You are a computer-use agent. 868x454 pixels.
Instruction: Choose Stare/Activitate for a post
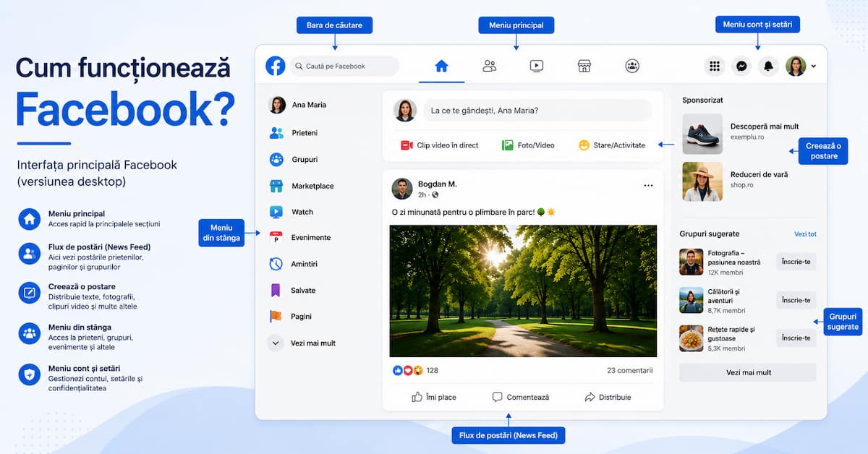[x=612, y=145]
